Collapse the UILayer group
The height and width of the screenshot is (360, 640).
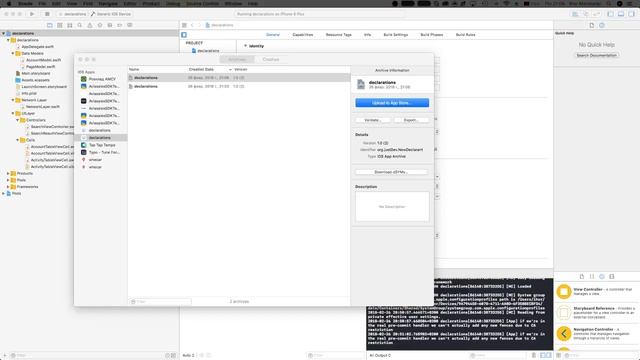13,113
